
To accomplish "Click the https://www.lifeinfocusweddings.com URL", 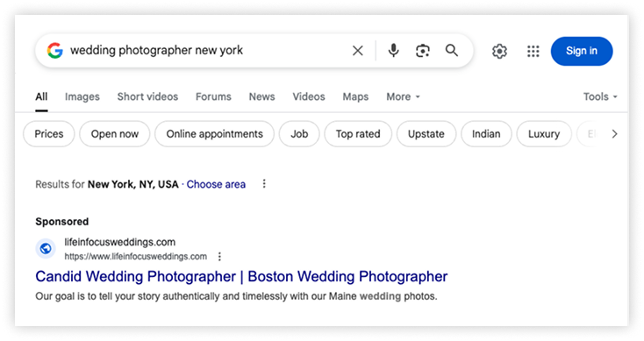I will [135, 257].
